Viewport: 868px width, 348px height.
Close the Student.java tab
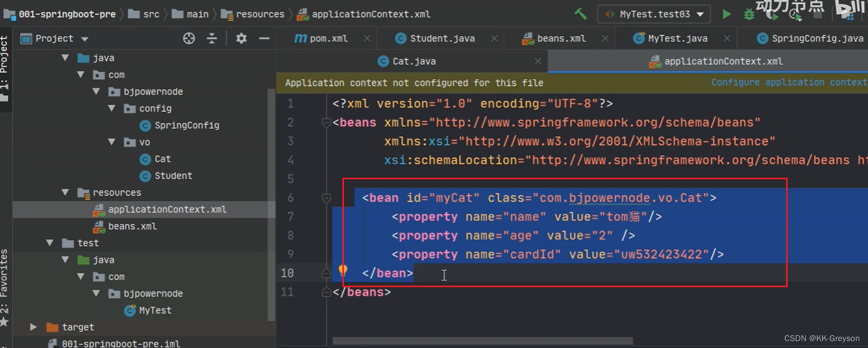(494, 38)
